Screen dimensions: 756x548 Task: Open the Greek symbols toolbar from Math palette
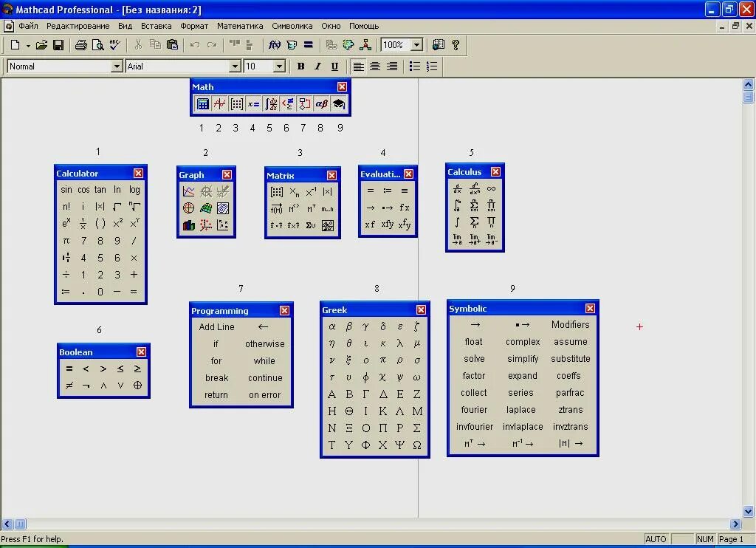click(322, 103)
